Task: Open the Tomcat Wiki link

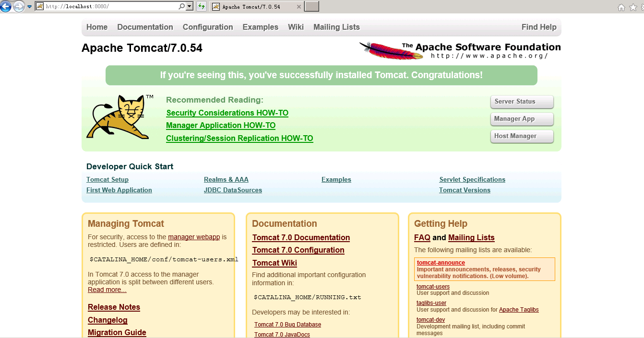Action: pyautogui.click(x=274, y=263)
